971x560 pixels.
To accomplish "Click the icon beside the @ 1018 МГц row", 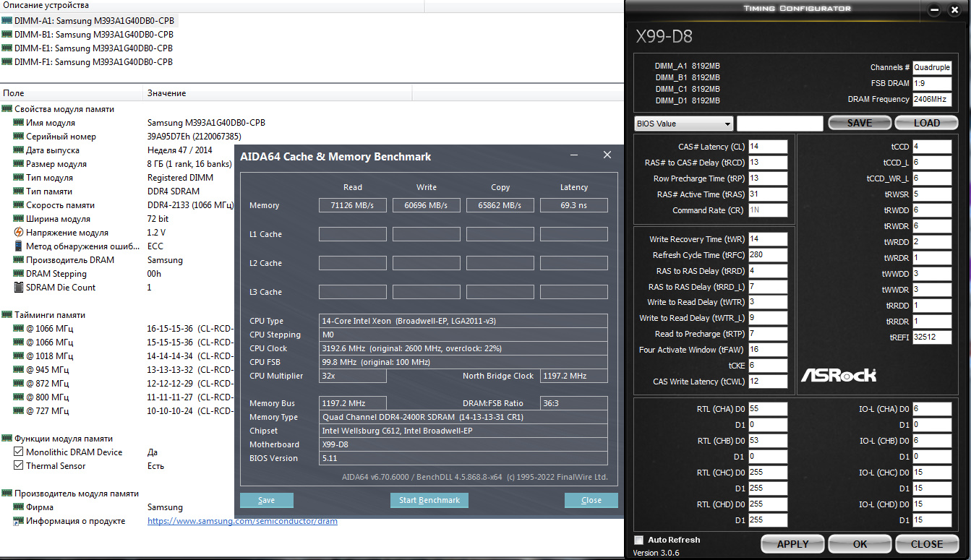I will tap(19, 356).
